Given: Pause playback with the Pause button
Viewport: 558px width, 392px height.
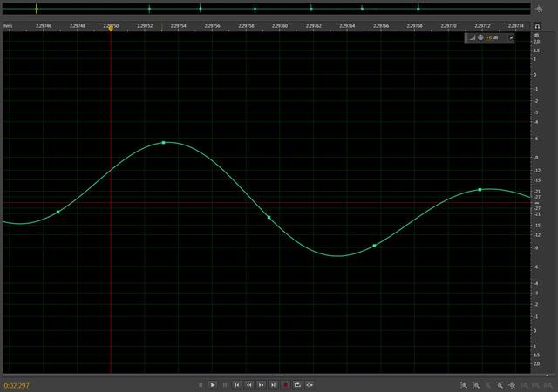Looking at the screenshot, I should tap(225, 384).
